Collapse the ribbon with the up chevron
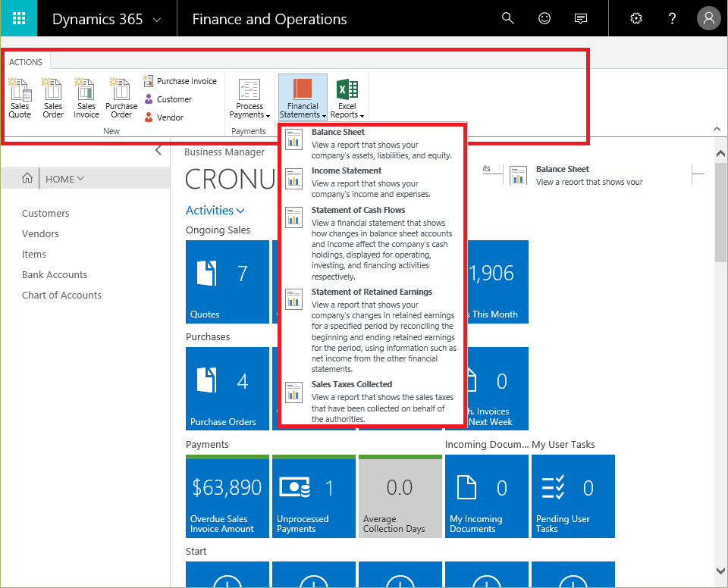The image size is (728, 588). pyautogui.click(x=717, y=129)
